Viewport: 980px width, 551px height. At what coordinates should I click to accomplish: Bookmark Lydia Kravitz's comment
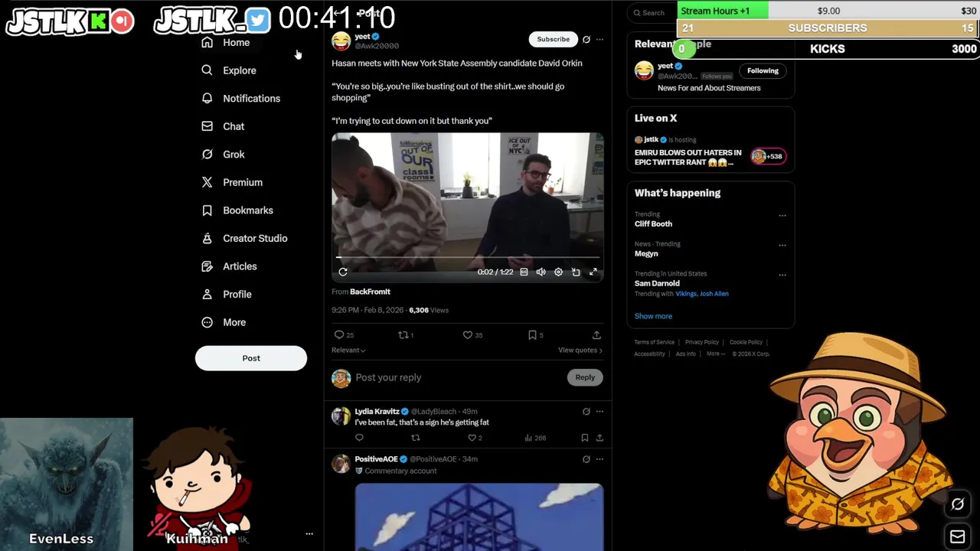pos(584,438)
